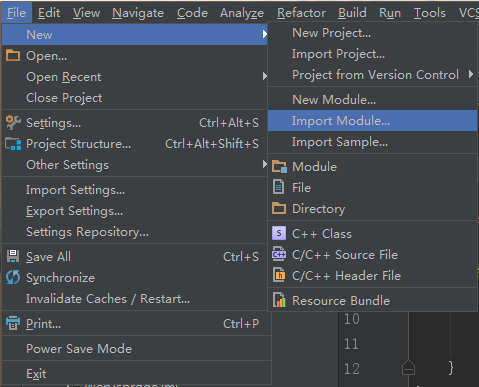Open the Analyze menu
479x387 pixels.
click(242, 13)
